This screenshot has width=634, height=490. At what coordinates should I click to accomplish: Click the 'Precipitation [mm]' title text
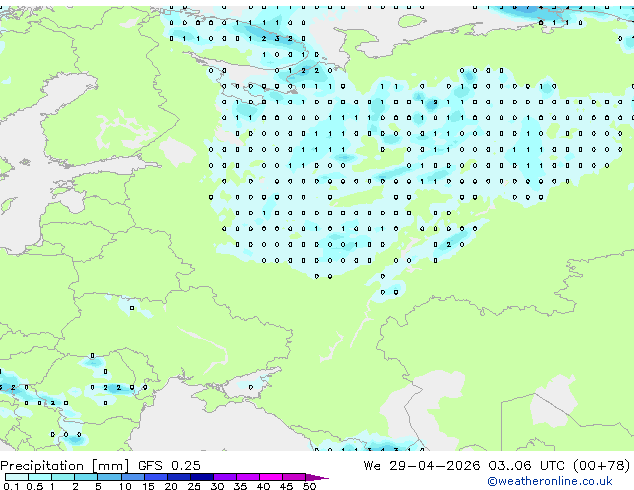(x=65, y=466)
